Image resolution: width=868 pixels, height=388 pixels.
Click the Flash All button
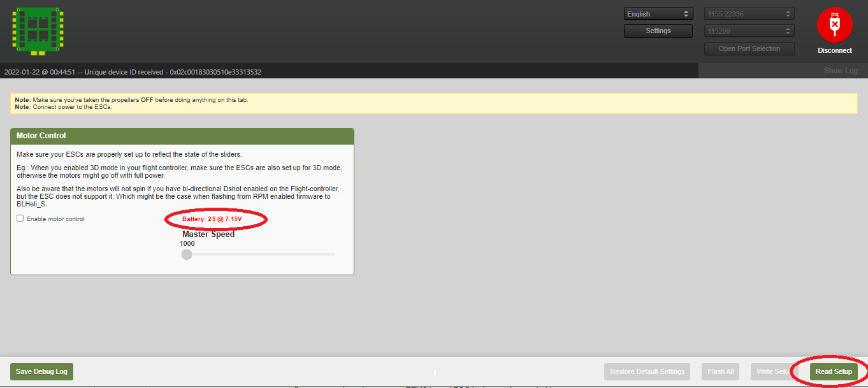click(x=721, y=371)
